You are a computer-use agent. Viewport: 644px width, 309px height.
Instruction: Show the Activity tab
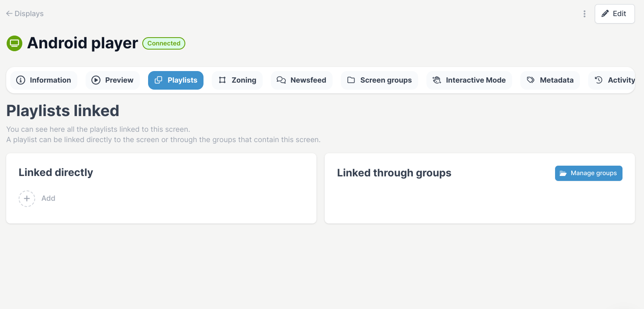(612, 80)
